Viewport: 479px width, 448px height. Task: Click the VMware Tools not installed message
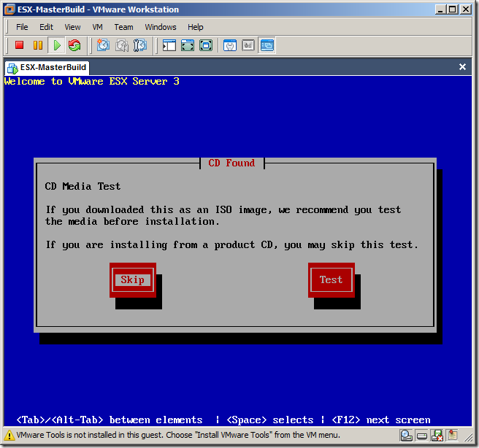click(178, 435)
